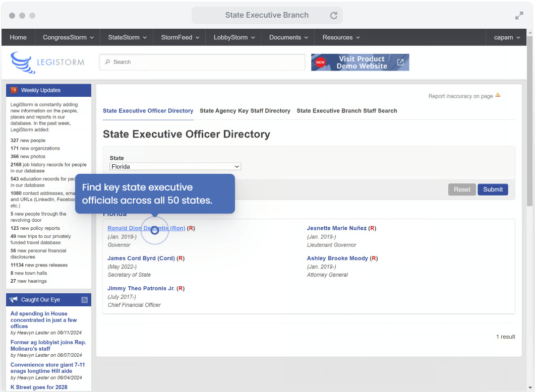
Task: Expand the Resources dropdown
Action: click(339, 37)
